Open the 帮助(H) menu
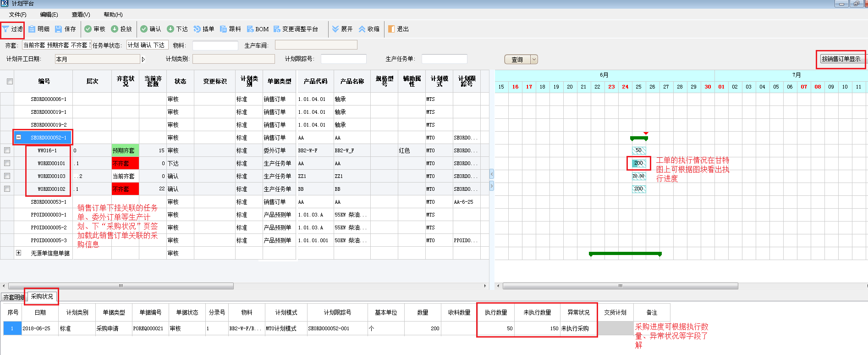This screenshot has width=868, height=355. pos(113,15)
